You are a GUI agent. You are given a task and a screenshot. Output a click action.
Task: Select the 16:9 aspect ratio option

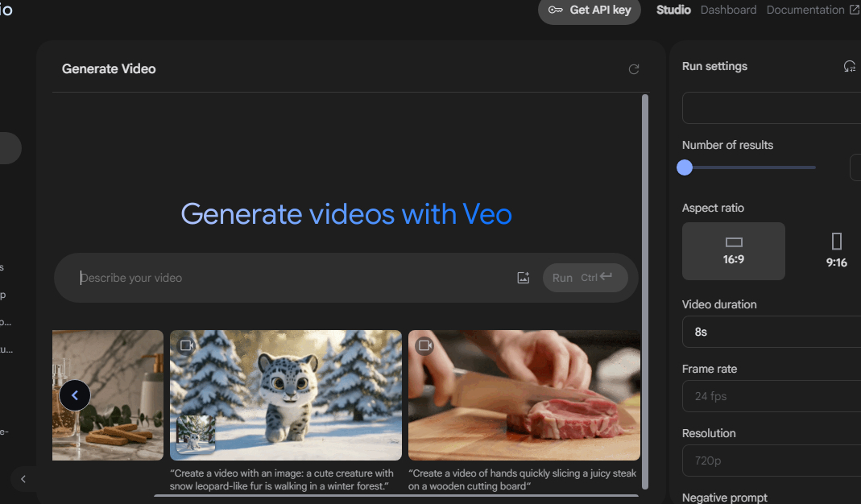click(734, 251)
